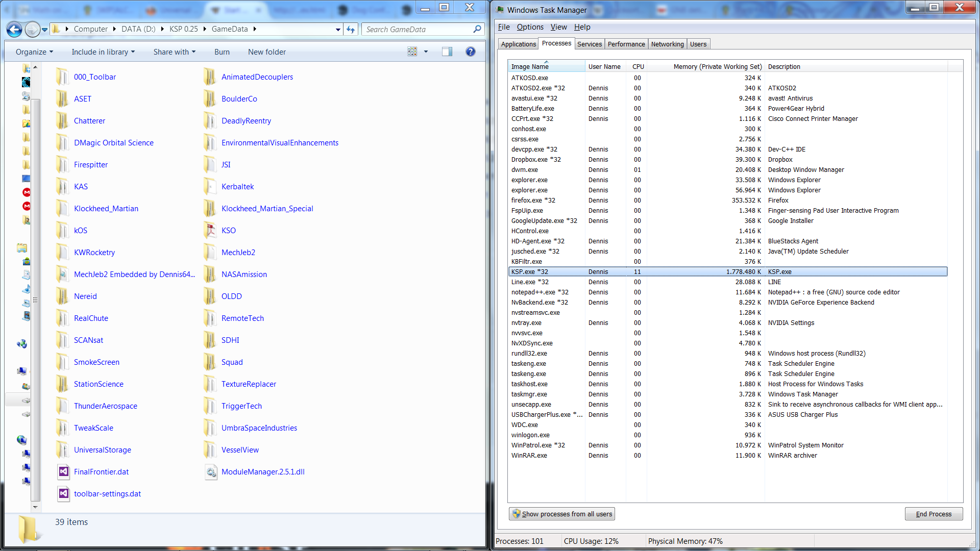
Task: Click the search magnifier icon
Action: click(477, 30)
